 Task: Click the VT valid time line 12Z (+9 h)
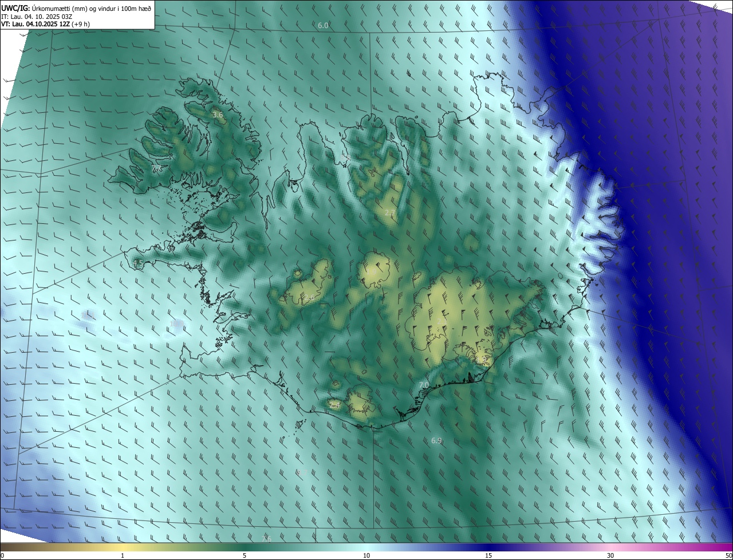(x=45, y=24)
